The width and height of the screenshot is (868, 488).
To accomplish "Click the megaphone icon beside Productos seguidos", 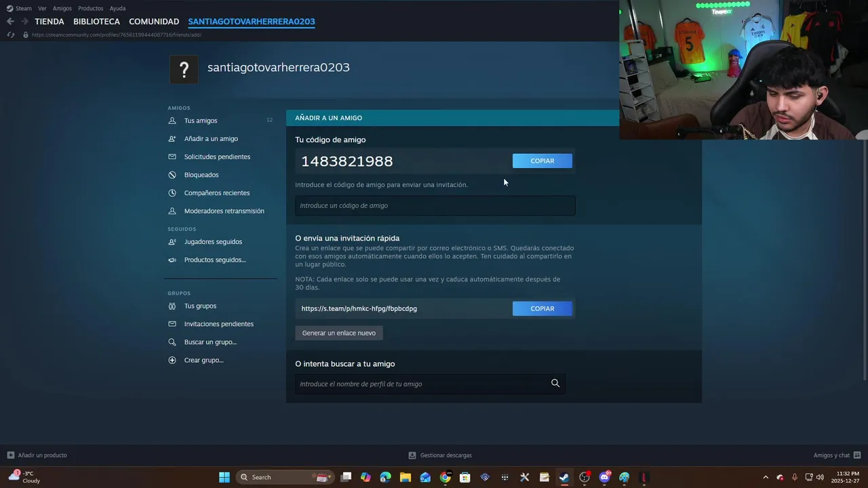I will click(x=172, y=260).
